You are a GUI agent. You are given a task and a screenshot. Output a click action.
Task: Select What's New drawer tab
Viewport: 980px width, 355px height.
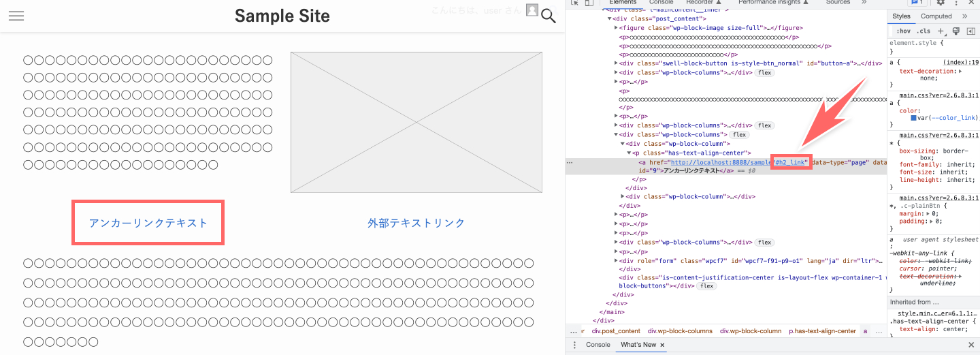click(x=638, y=345)
